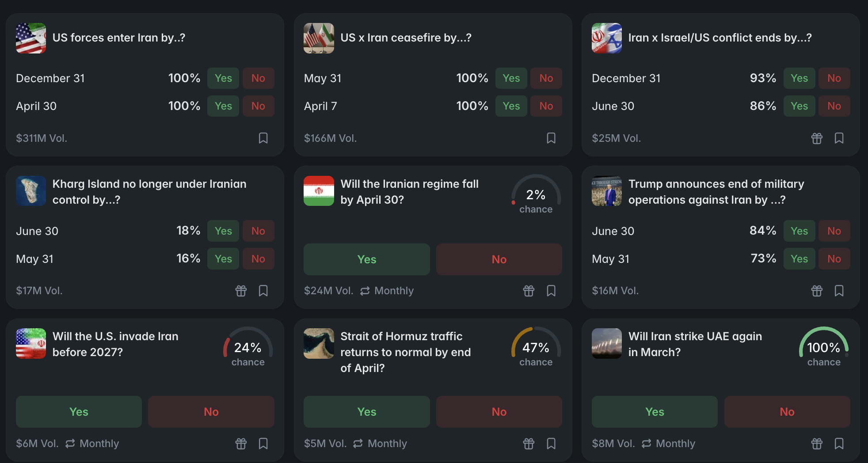Click Yes next to December 31 on the US forces card
868x463 pixels.
pos(223,78)
